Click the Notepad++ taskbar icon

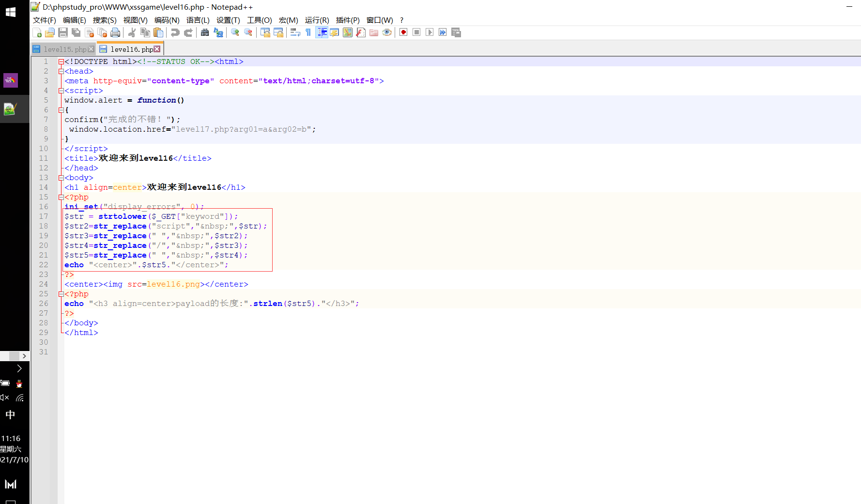11,109
